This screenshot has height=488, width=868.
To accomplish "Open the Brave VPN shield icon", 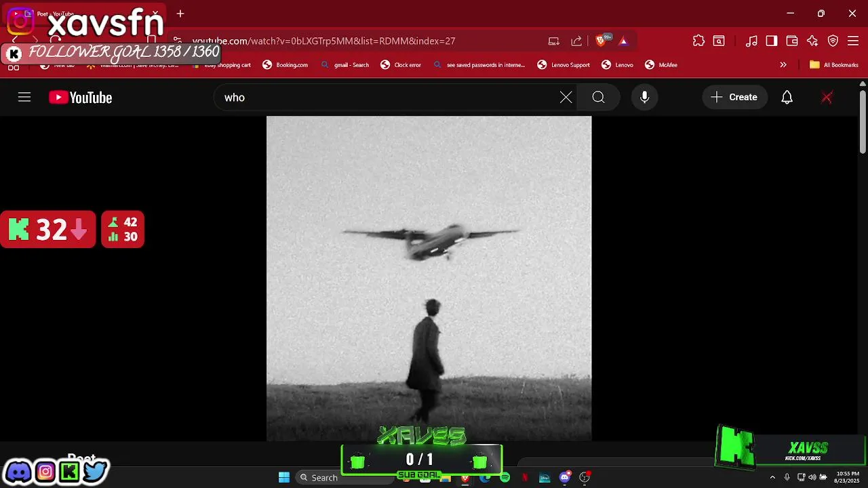I will pyautogui.click(x=833, y=41).
